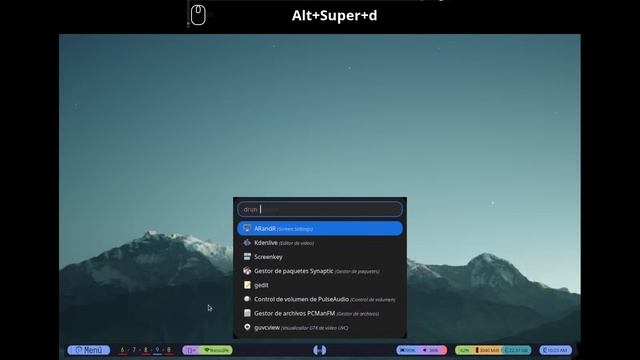Click the purple window layout indicator icon
Viewport: 640px width, 360px height.
point(191,350)
